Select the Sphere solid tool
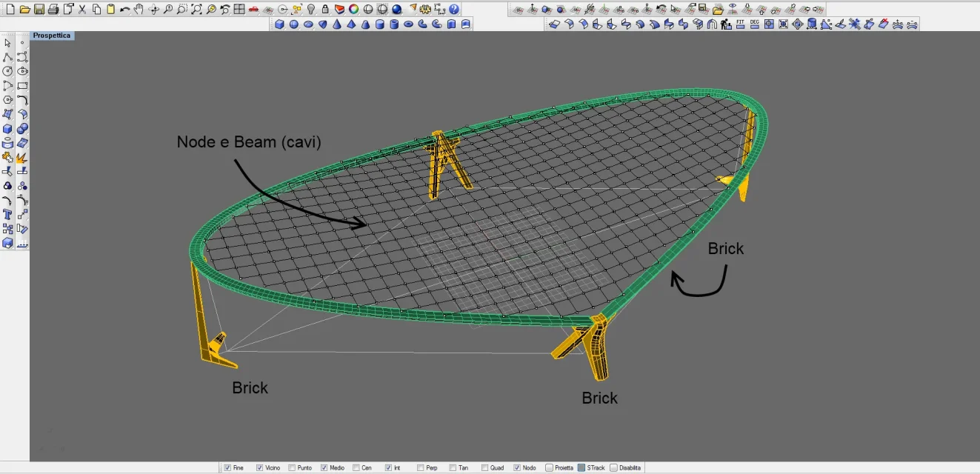 click(294, 24)
